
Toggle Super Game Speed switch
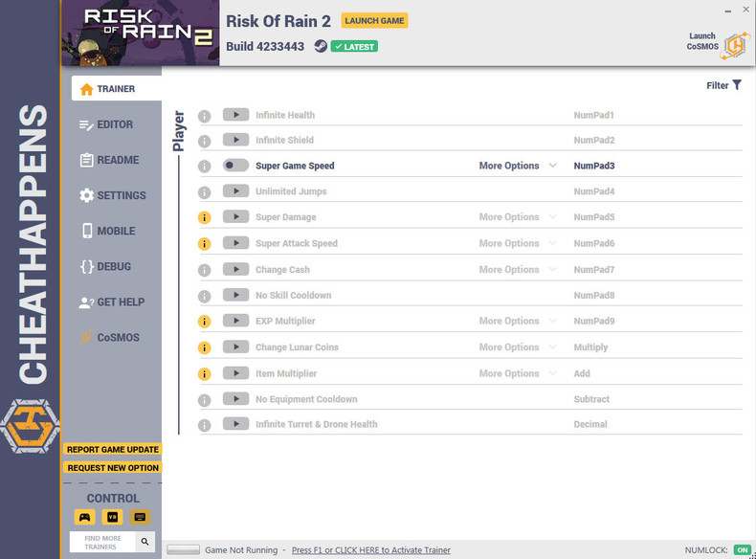point(235,166)
